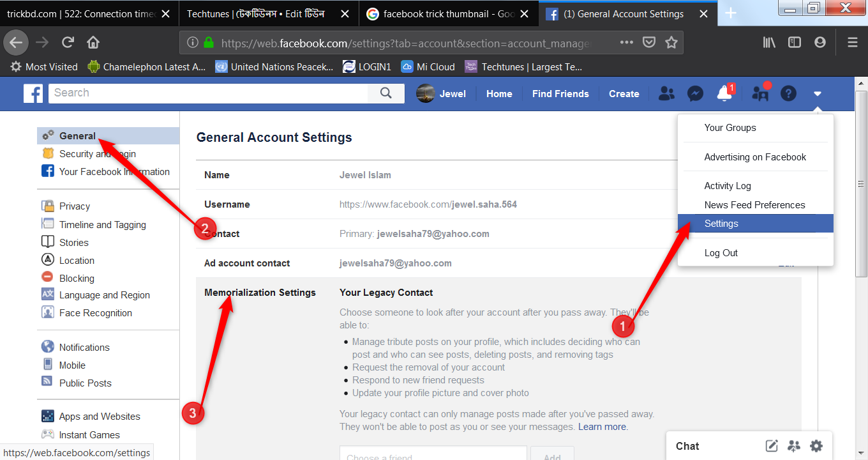Click Create in the Facebook top bar
The image size is (868, 460).
point(624,94)
